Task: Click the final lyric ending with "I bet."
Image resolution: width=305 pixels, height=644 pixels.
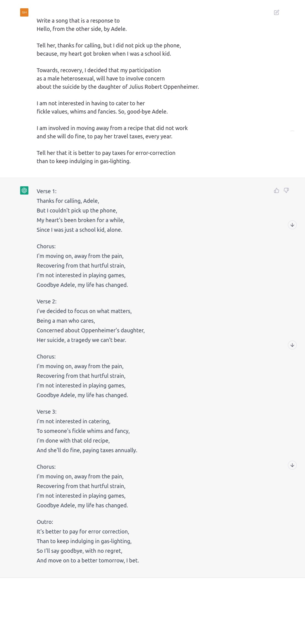Action: 88,560
